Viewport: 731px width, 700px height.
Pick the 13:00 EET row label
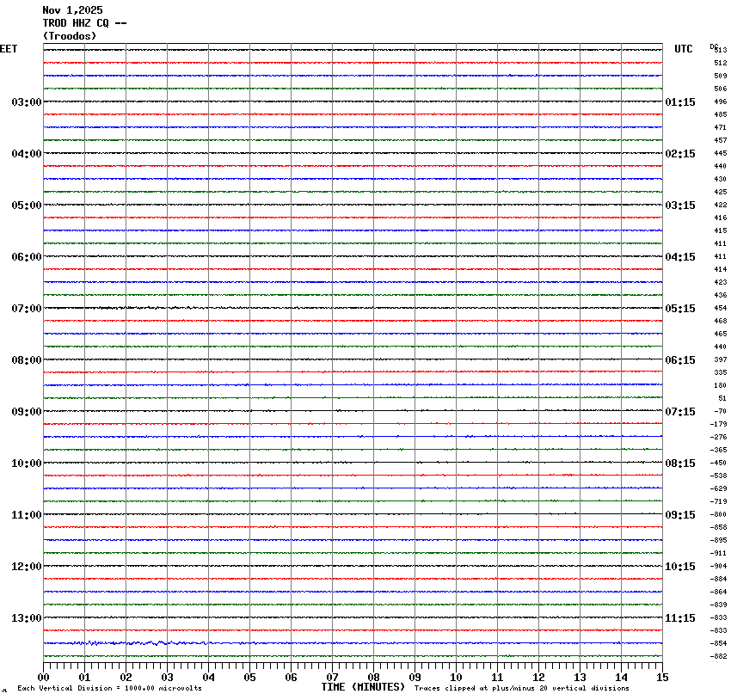tap(26, 618)
